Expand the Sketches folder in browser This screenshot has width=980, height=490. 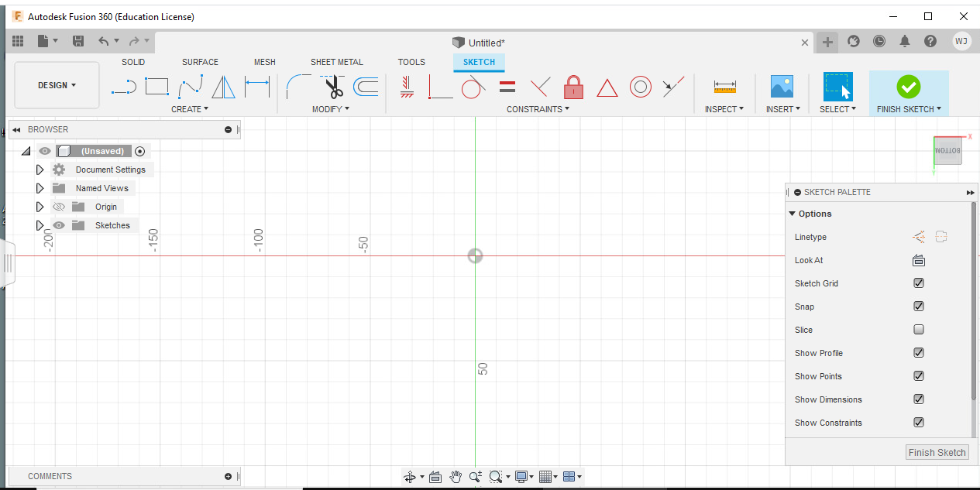click(40, 224)
